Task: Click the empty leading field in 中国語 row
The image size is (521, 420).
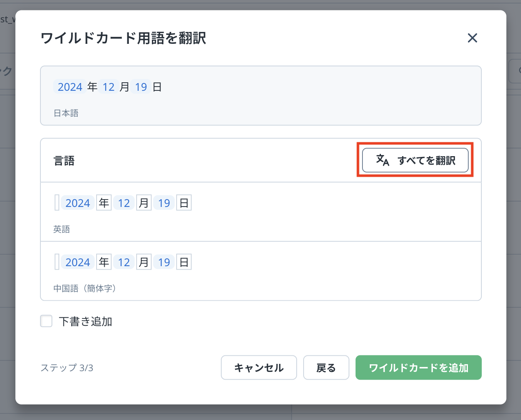Action: coord(57,262)
